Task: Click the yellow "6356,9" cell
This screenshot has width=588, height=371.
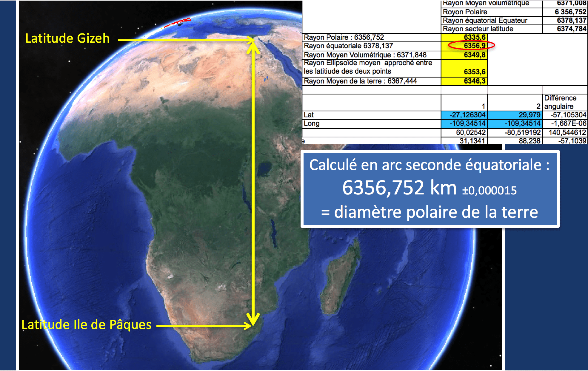Action: pyautogui.click(x=464, y=46)
